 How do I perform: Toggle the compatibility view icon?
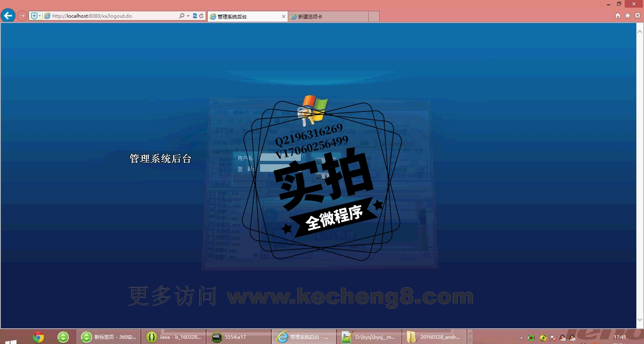click(195, 16)
